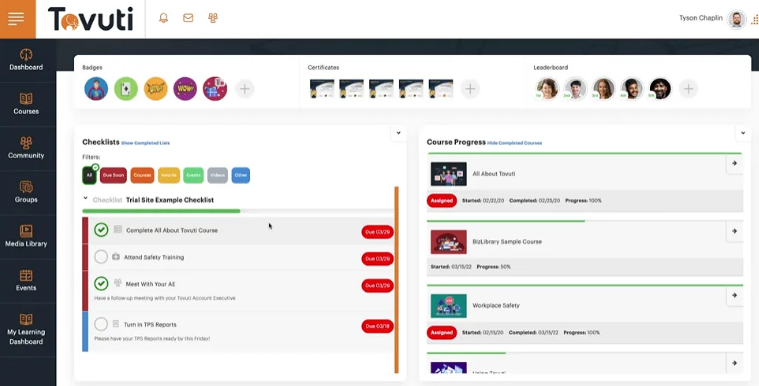The image size is (759, 386).
Task: Check off Turn in TPS Reports
Action: 101,324
